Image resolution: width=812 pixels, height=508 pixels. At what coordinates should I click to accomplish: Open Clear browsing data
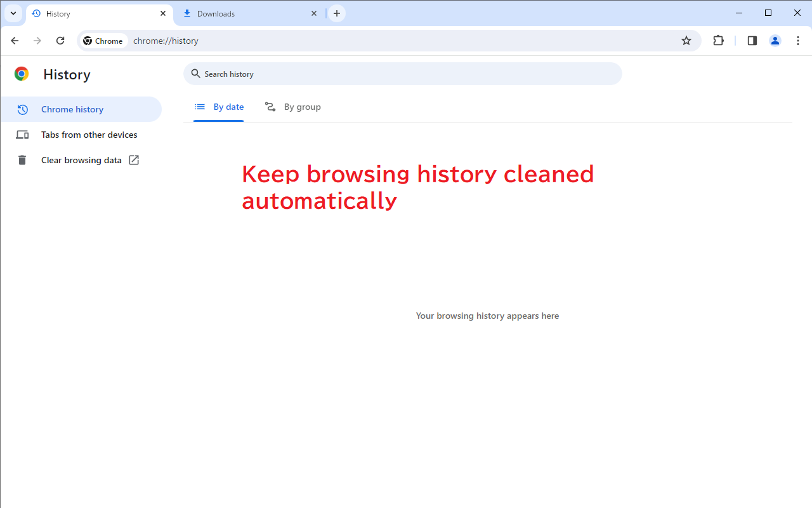click(81, 159)
